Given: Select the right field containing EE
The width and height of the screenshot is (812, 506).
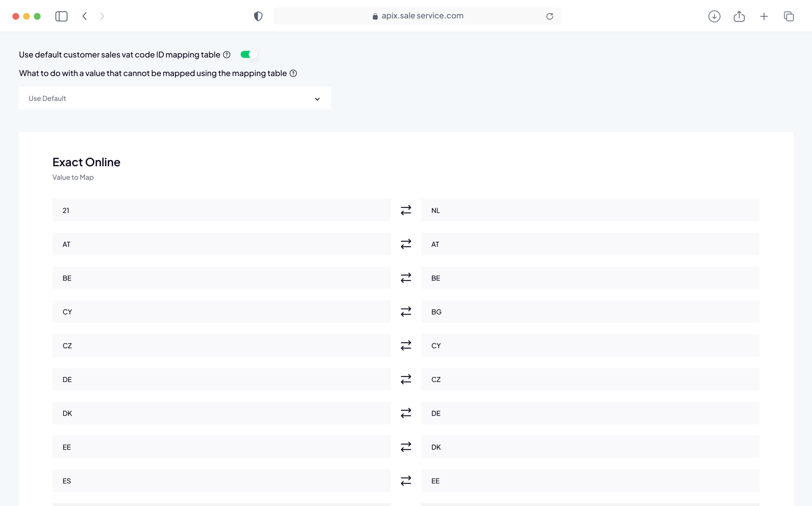Looking at the screenshot, I should point(590,481).
